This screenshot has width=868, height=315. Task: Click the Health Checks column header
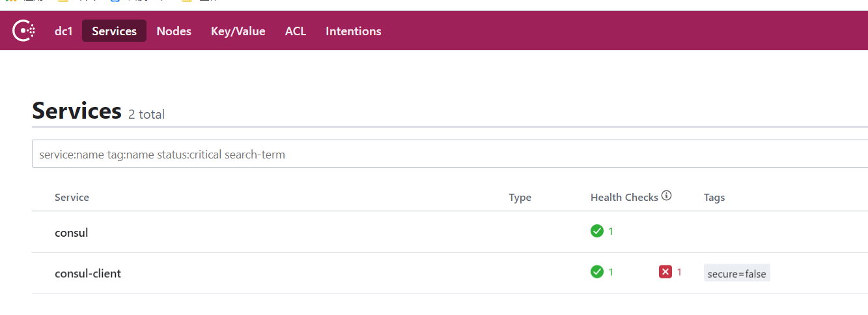click(x=624, y=198)
